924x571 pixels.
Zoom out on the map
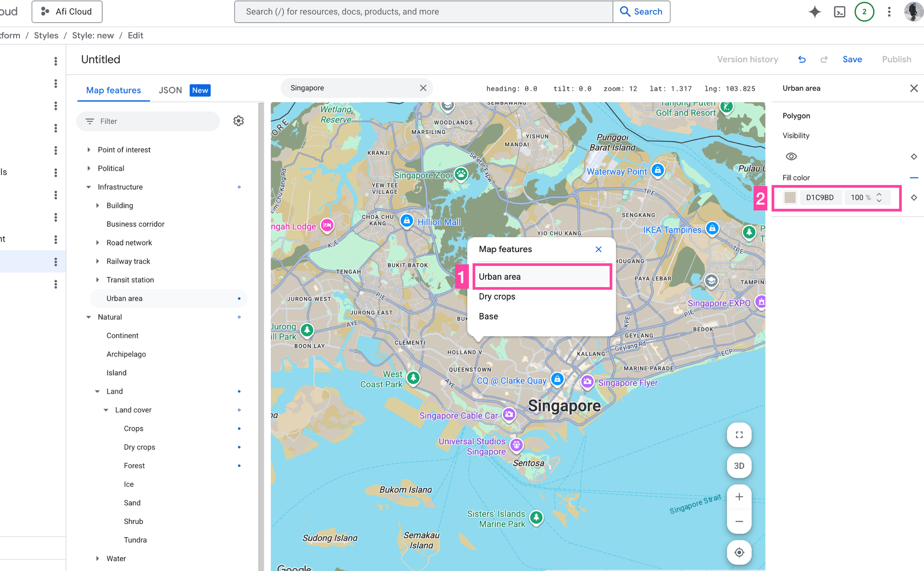pos(739,522)
